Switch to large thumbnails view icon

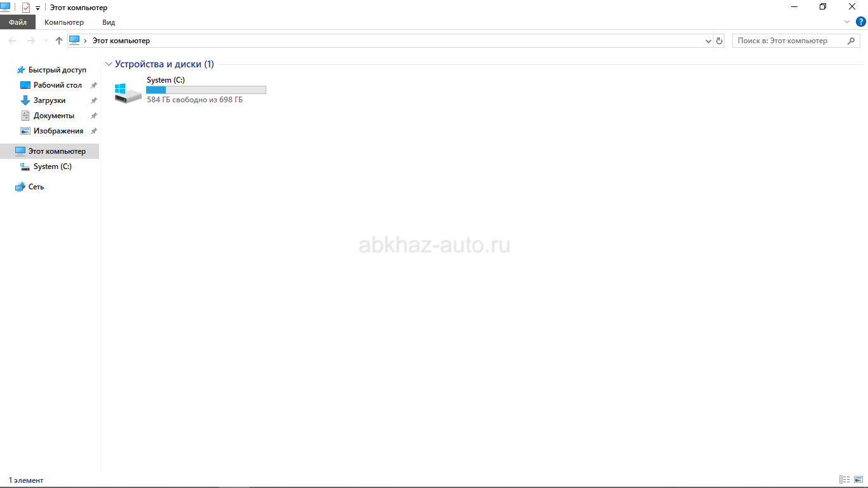[x=857, y=480]
